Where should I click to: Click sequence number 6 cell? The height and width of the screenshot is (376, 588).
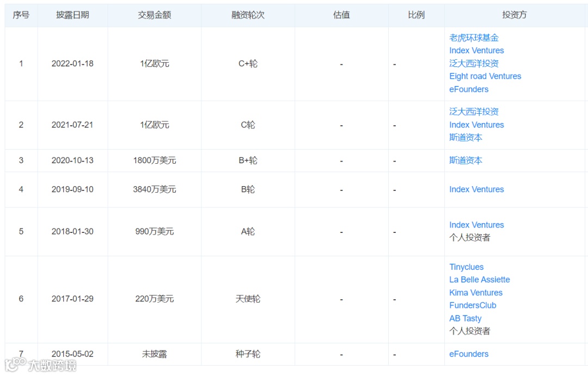pos(21,299)
